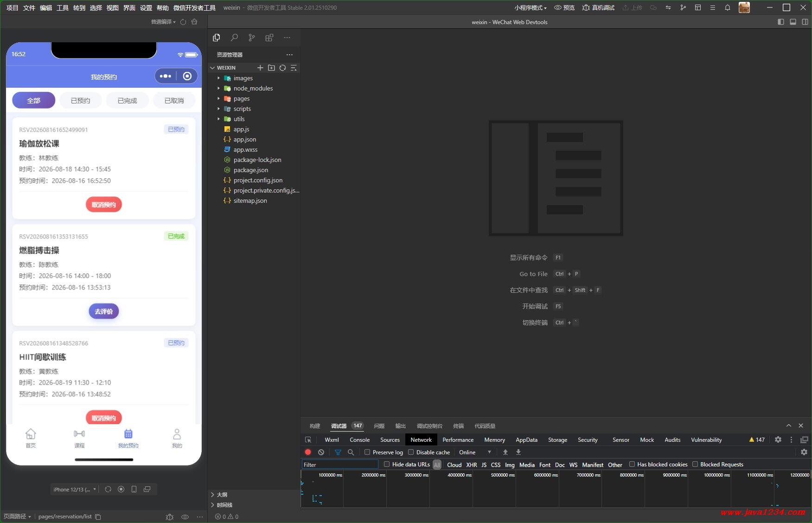The image size is (812, 523).
Task: Open devtools settings gear icon
Action: click(778, 439)
